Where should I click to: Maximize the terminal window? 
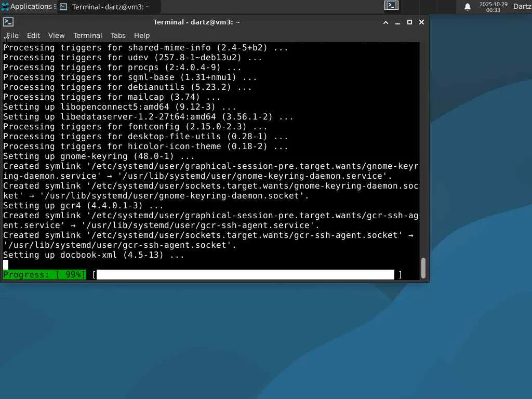point(409,22)
